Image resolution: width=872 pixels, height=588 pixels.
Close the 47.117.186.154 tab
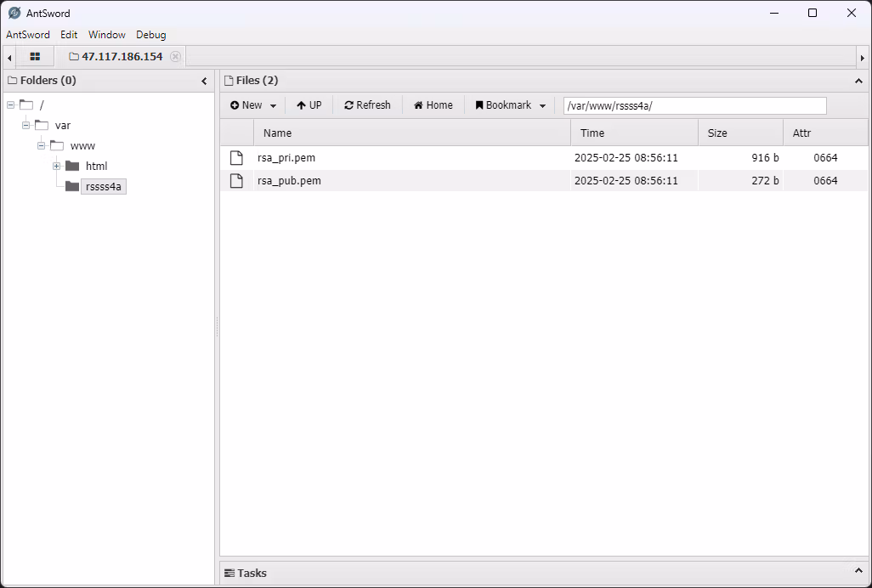coord(175,57)
